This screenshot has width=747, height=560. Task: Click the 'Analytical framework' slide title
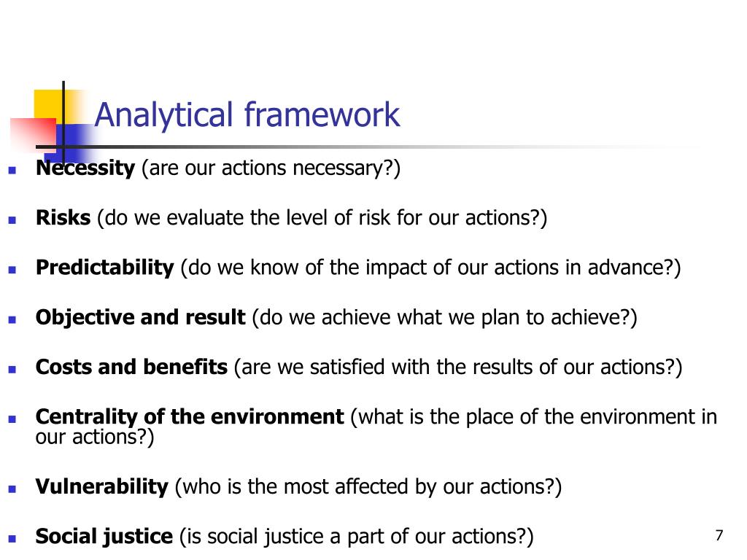247,114
